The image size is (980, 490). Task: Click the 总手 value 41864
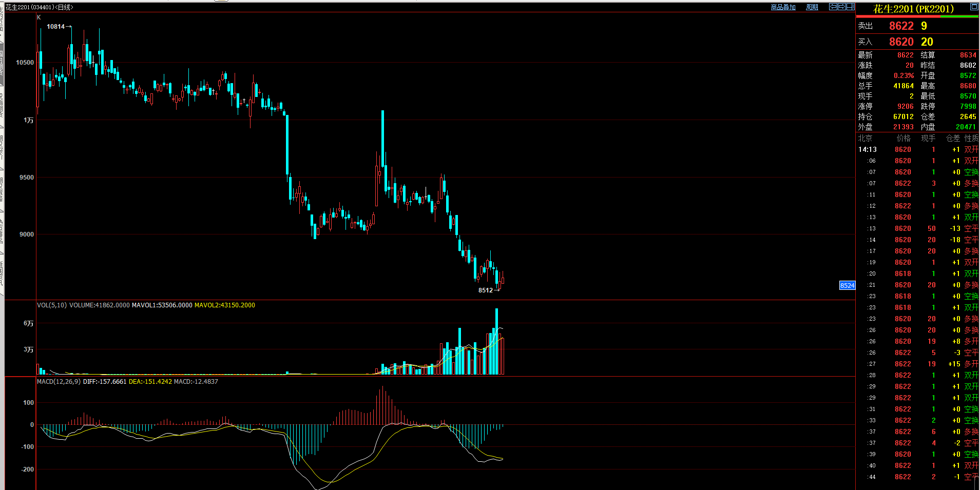coord(904,86)
